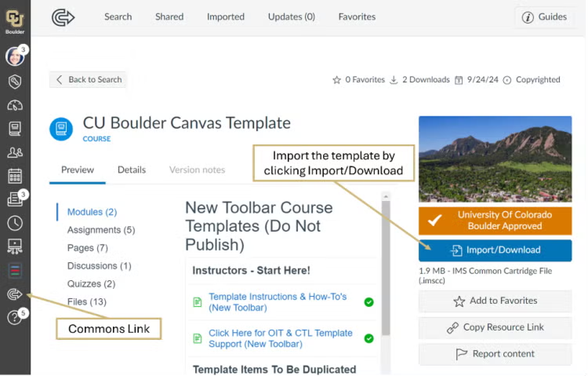Open the Groups people icon in sidebar
Screen dimensions: 588x376
pyautogui.click(x=15, y=152)
